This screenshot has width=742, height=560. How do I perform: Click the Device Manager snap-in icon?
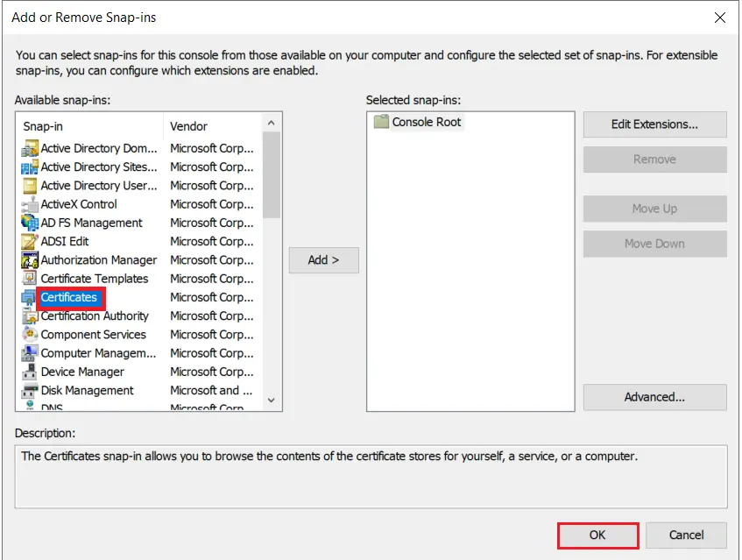30,372
